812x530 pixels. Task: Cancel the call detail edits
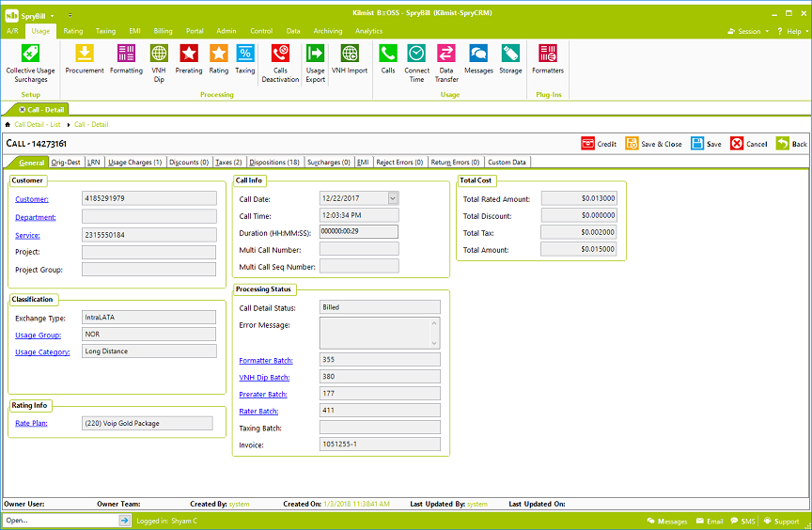748,144
